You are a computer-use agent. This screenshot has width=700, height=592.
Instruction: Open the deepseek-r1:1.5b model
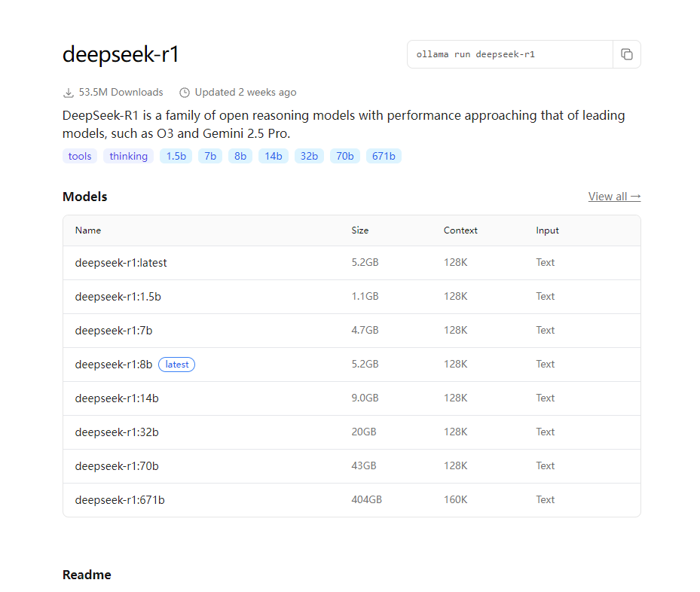118,297
